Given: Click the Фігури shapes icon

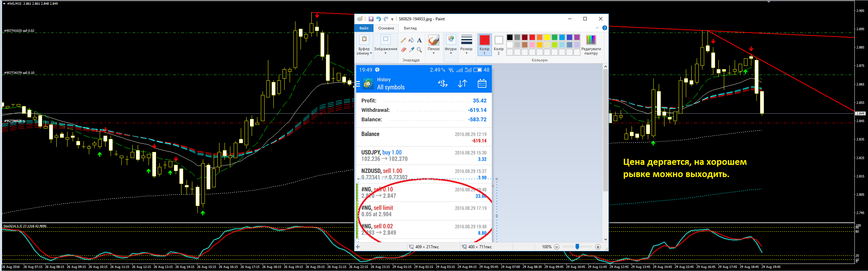Looking at the screenshot, I should (450, 39).
